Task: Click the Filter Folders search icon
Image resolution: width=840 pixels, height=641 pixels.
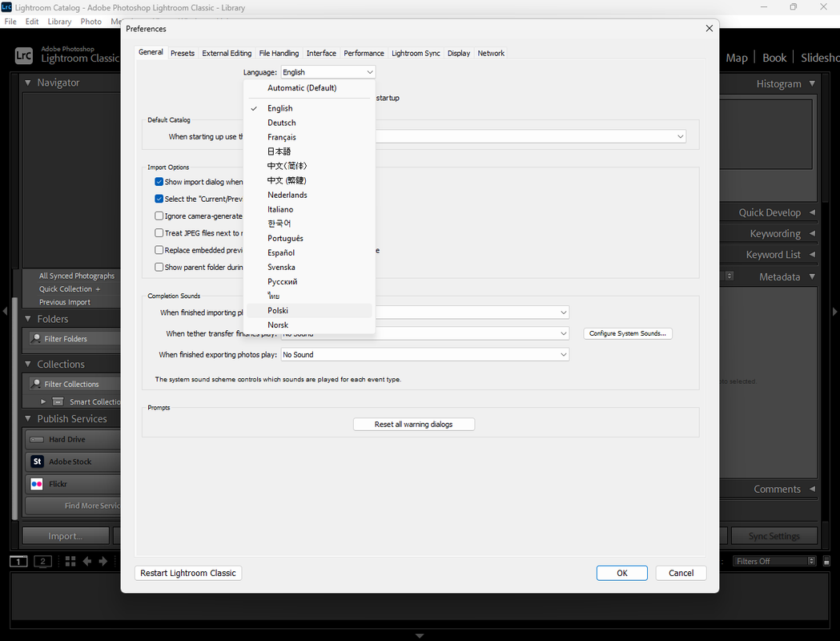Action: click(36, 338)
